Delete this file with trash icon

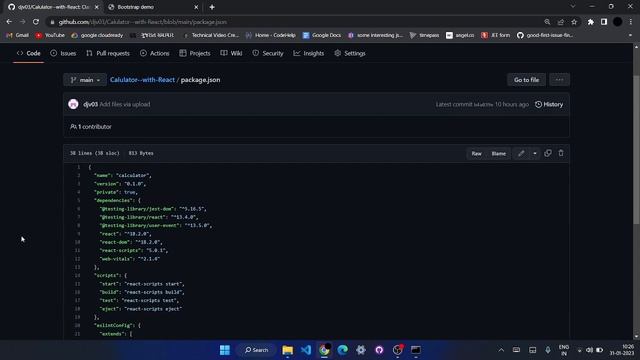[x=561, y=153]
